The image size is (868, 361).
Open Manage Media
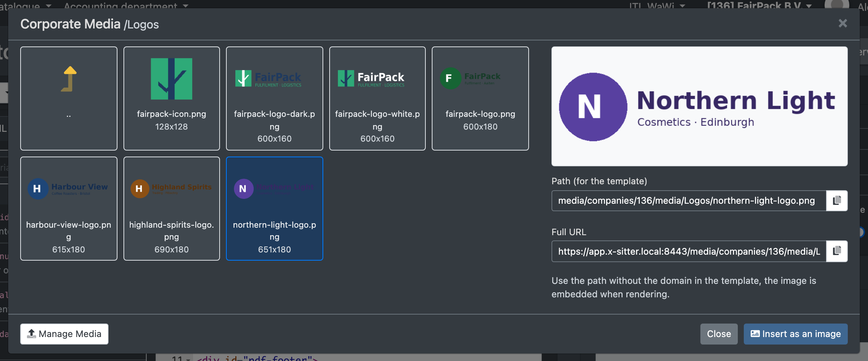pos(64,334)
